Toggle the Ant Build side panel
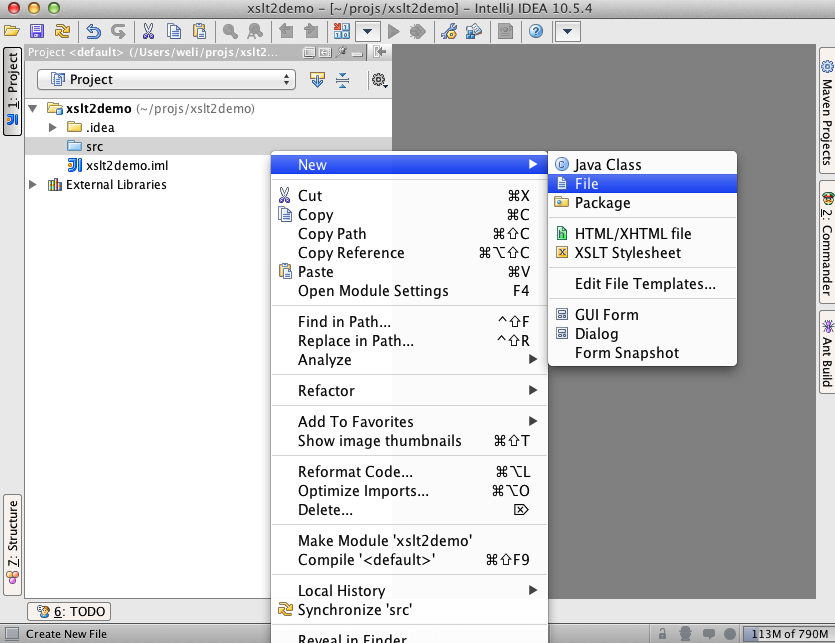The height and width of the screenshot is (643, 835). point(826,351)
